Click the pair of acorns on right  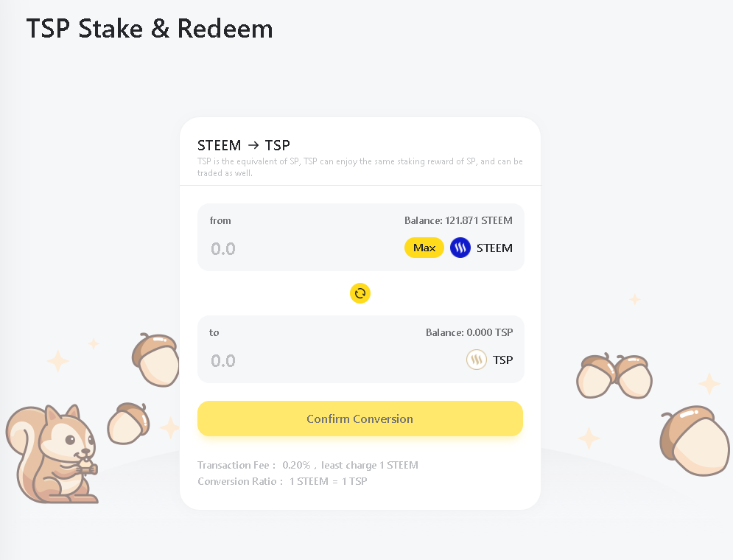pyautogui.click(x=614, y=376)
